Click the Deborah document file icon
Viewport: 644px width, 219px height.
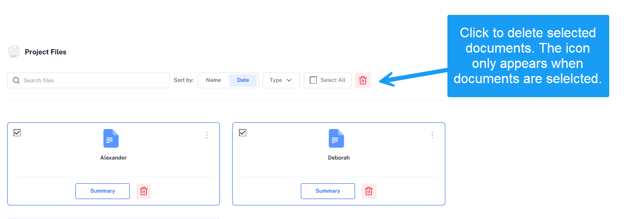336,138
